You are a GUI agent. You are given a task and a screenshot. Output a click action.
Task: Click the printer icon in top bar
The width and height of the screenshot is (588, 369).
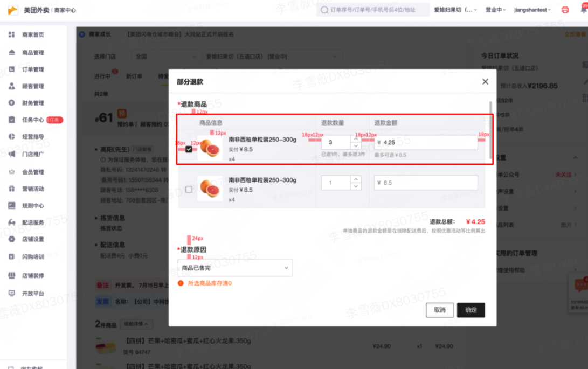click(565, 10)
